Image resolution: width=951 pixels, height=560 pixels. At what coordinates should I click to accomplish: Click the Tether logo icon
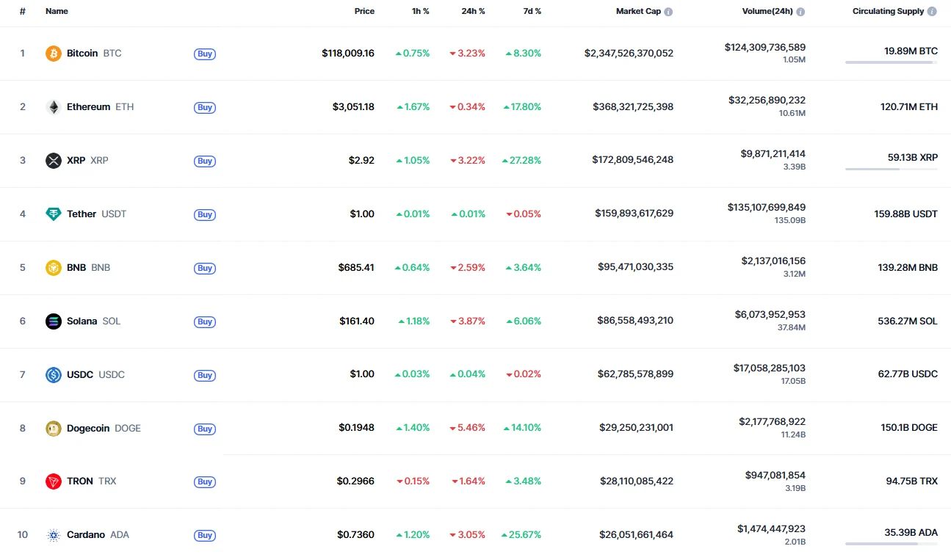click(53, 214)
